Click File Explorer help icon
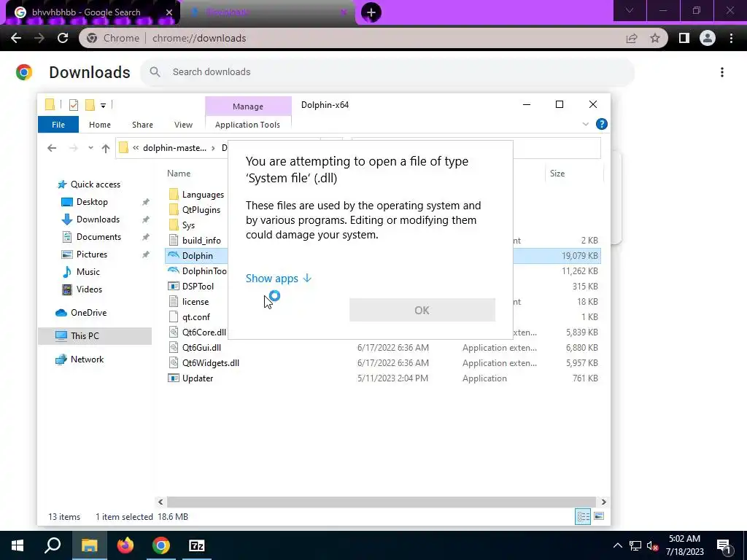Screen dimensions: 747x560 602,124
